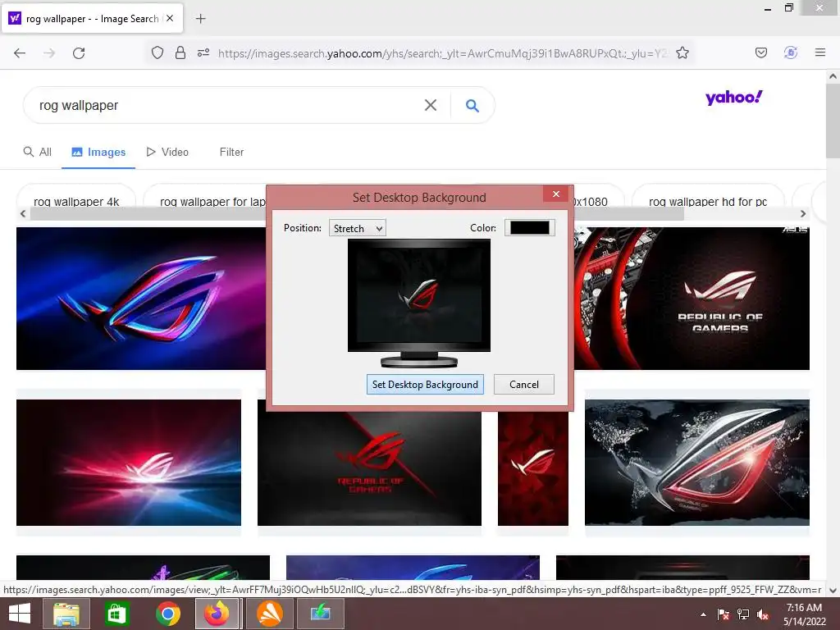840x630 pixels.
Task: Open the Windows Start button
Action: coord(20,614)
